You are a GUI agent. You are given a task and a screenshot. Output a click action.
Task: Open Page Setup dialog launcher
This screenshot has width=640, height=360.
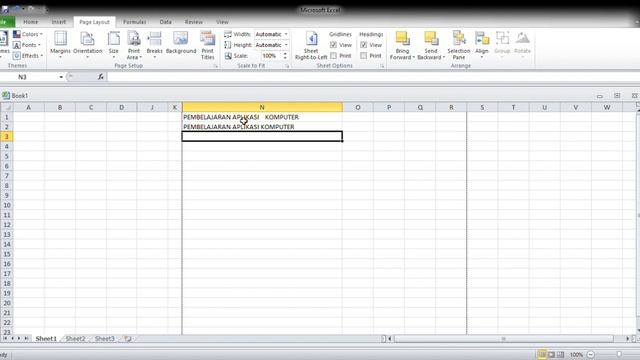(x=216, y=66)
